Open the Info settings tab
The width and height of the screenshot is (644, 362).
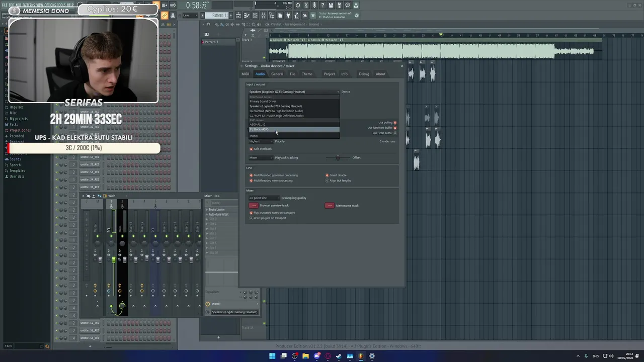(x=344, y=74)
